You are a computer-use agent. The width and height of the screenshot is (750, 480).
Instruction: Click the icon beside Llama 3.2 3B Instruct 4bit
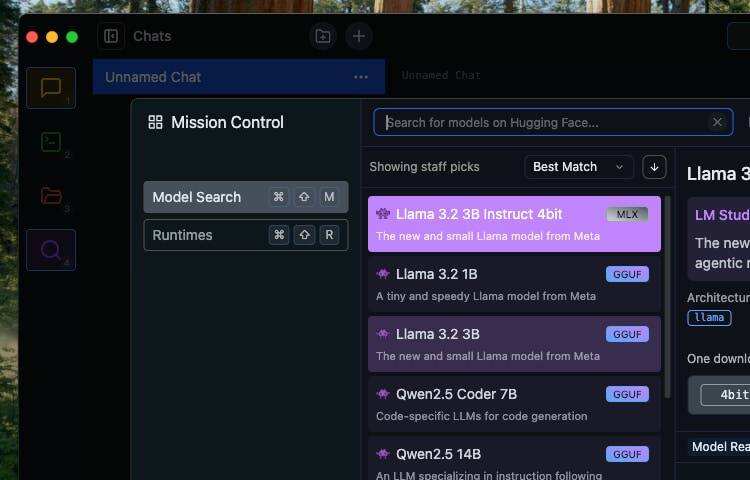pyautogui.click(x=383, y=214)
